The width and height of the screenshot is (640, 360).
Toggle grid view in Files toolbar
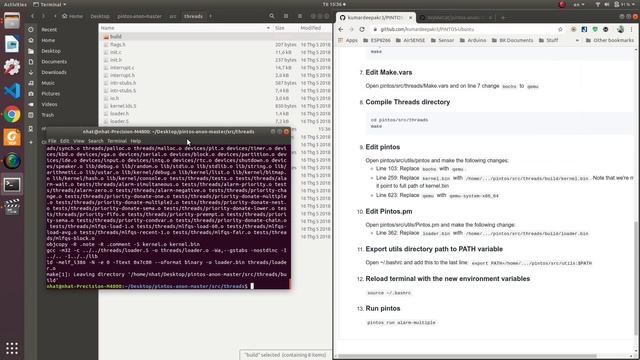(x=286, y=16)
